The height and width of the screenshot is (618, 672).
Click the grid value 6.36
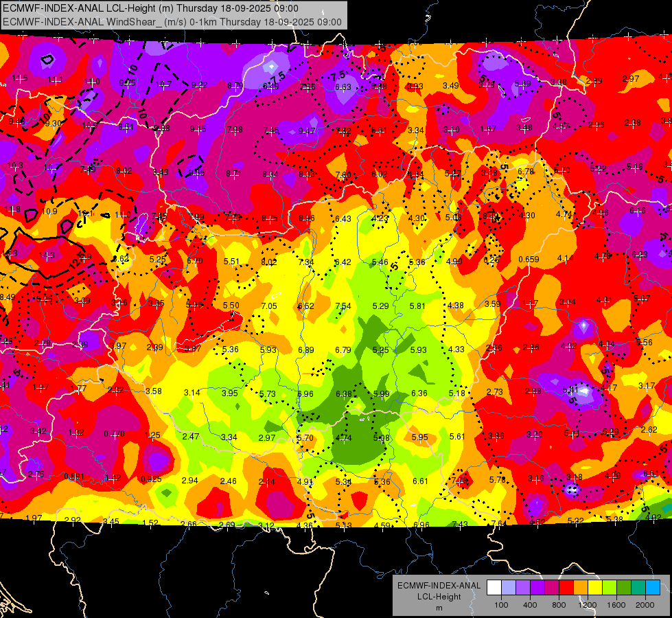(419, 393)
